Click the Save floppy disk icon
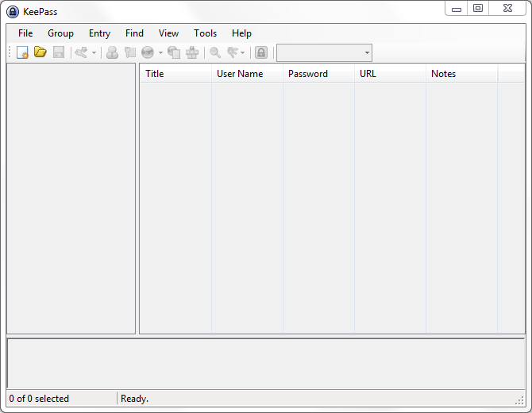 [59, 52]
